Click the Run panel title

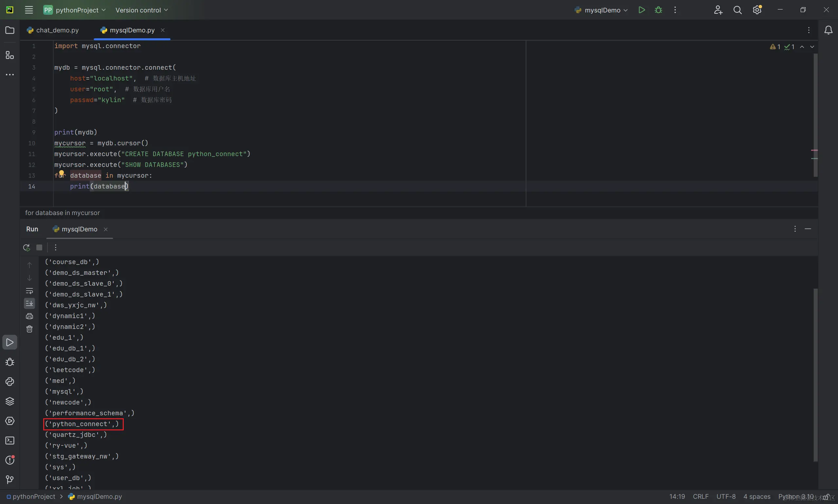coord(32,229)
